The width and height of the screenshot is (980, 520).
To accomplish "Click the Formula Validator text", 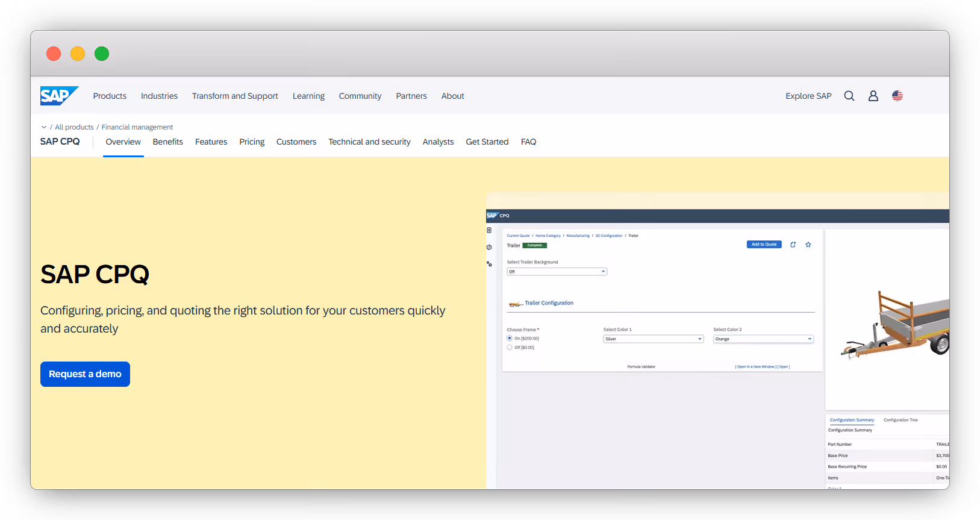I will (641, 367).
